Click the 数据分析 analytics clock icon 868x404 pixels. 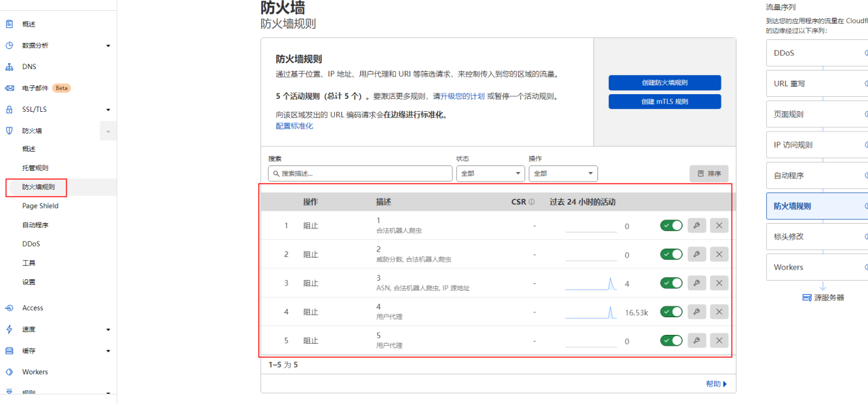click(x=9, y=45)
